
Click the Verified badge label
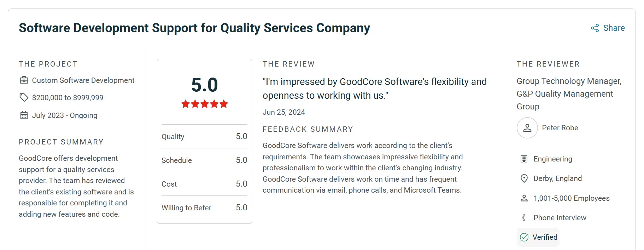click(x=545, y=237)
